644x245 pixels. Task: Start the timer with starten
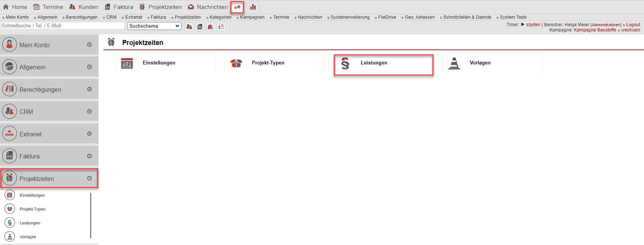[533, 25]
